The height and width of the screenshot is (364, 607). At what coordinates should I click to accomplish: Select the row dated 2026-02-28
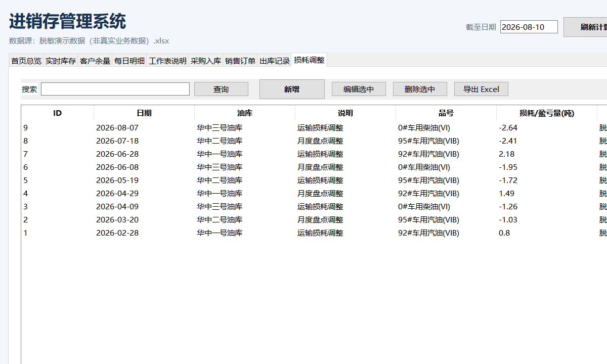(314, 233)
